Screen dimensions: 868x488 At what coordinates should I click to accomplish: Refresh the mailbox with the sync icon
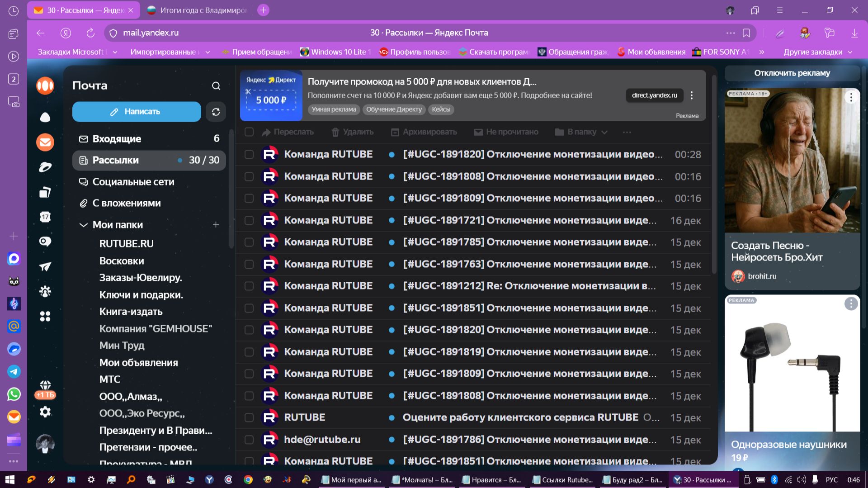click(x=216, y=112)
